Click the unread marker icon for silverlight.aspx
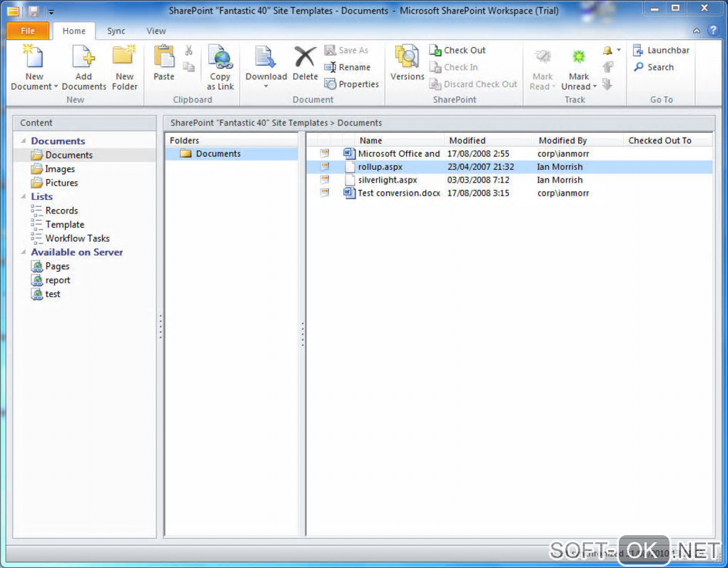 pyautogui.click(x=325, y=180)
